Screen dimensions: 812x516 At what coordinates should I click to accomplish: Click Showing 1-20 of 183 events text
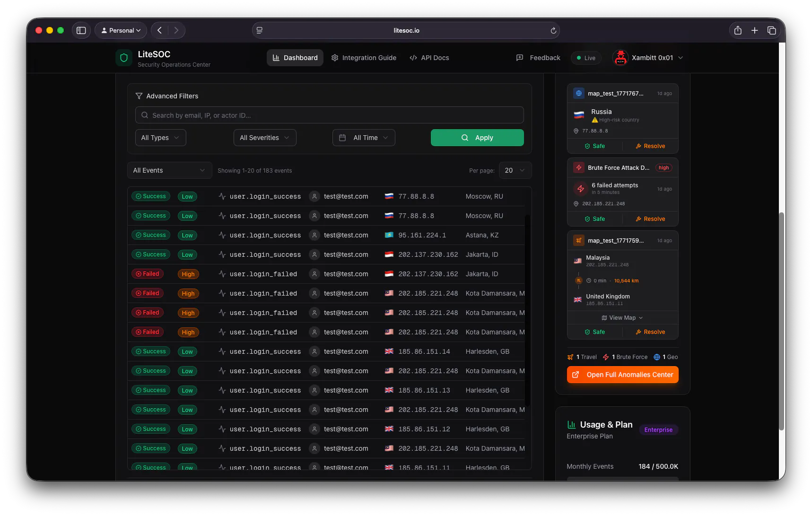pos(255,171)
